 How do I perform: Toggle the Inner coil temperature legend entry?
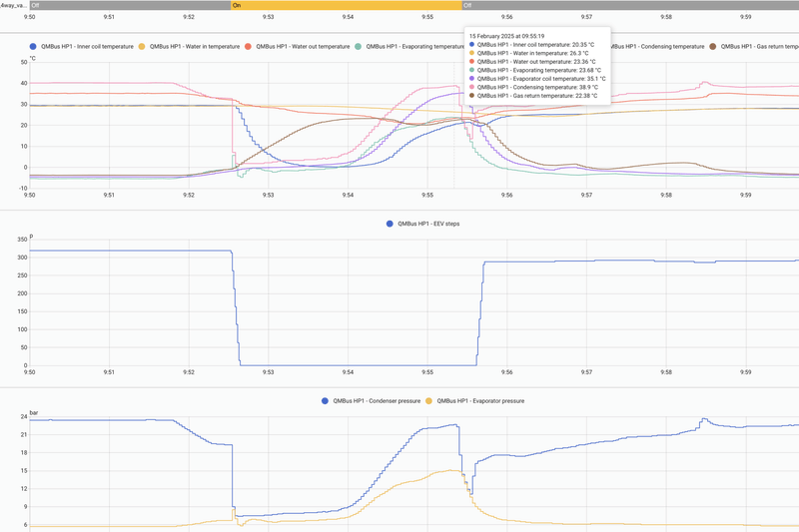[x=82, y=46]
